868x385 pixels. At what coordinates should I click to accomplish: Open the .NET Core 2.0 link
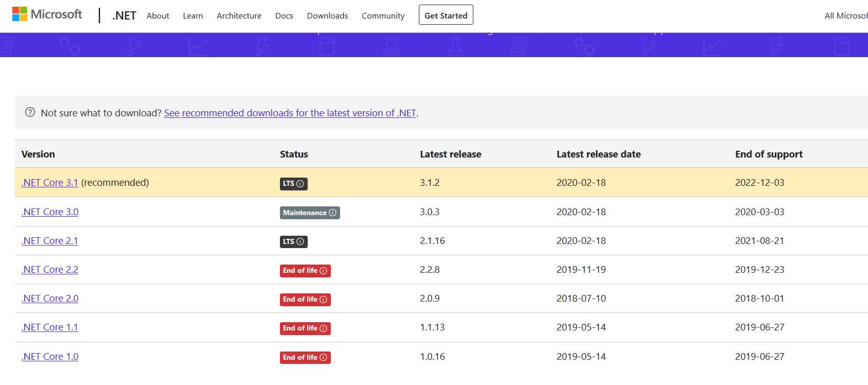click(x=50, y=298)
